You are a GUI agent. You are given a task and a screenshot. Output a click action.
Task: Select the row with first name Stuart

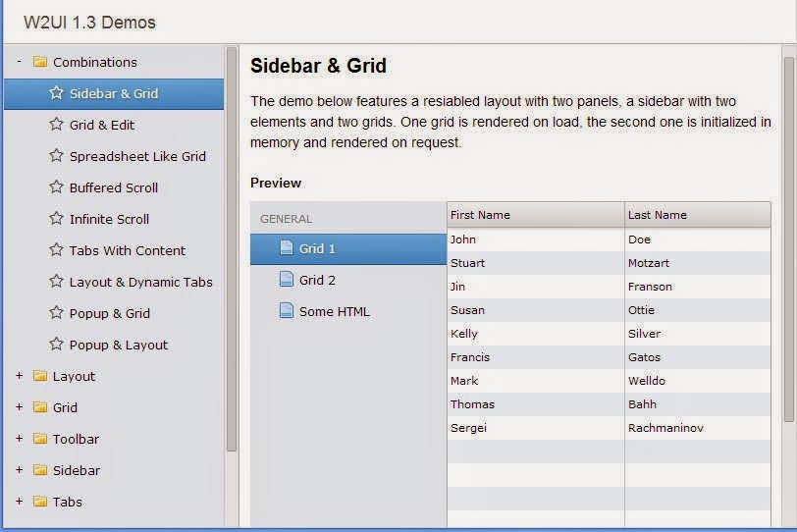tap(609, 263)
